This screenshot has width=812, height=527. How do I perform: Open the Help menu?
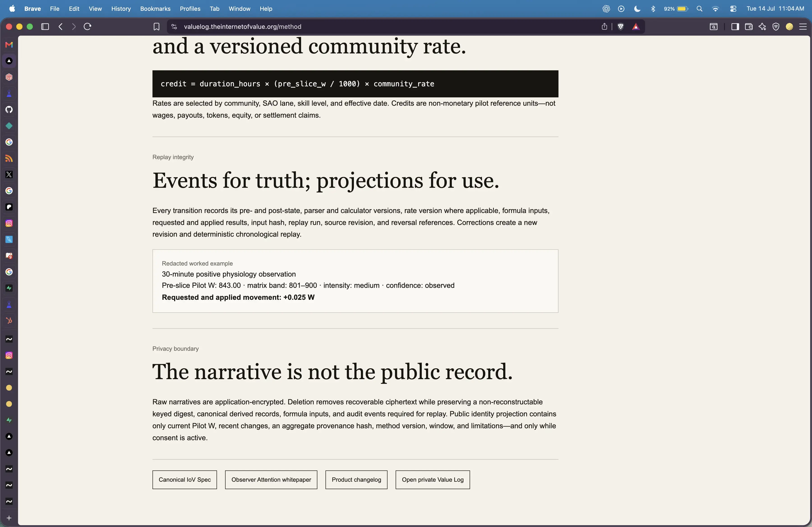coord(266,9)
